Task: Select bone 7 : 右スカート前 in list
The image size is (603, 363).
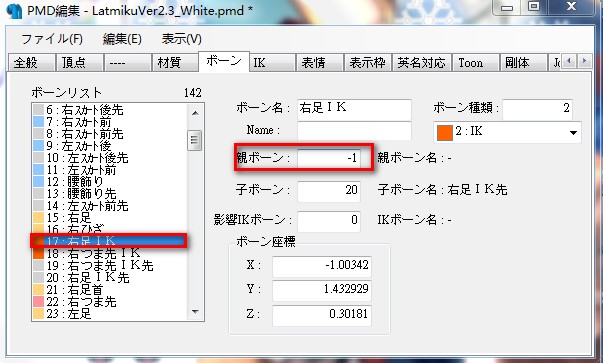Action: [x=110, y=122]
